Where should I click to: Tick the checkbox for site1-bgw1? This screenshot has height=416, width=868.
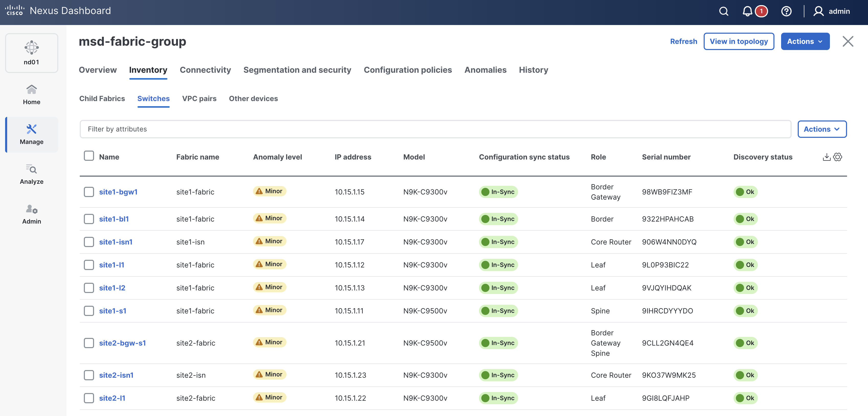[89, 192]
